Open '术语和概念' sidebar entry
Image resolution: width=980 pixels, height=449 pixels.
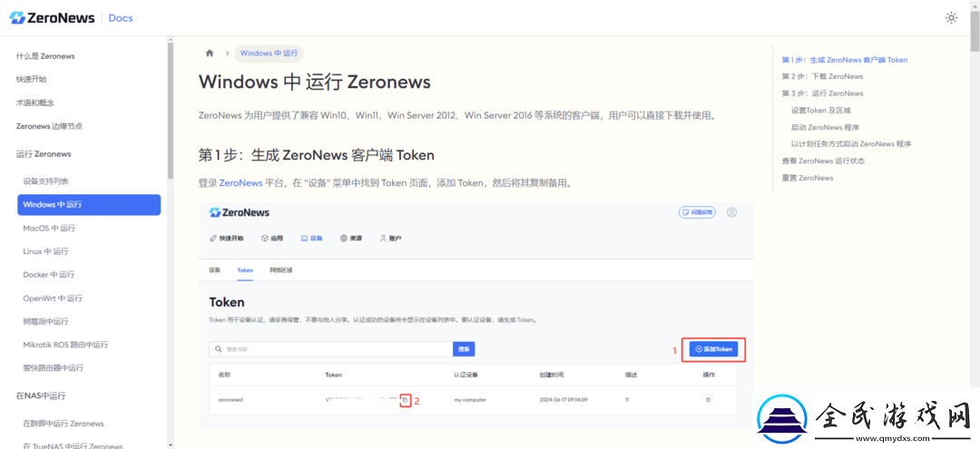(x=35, y=102)
